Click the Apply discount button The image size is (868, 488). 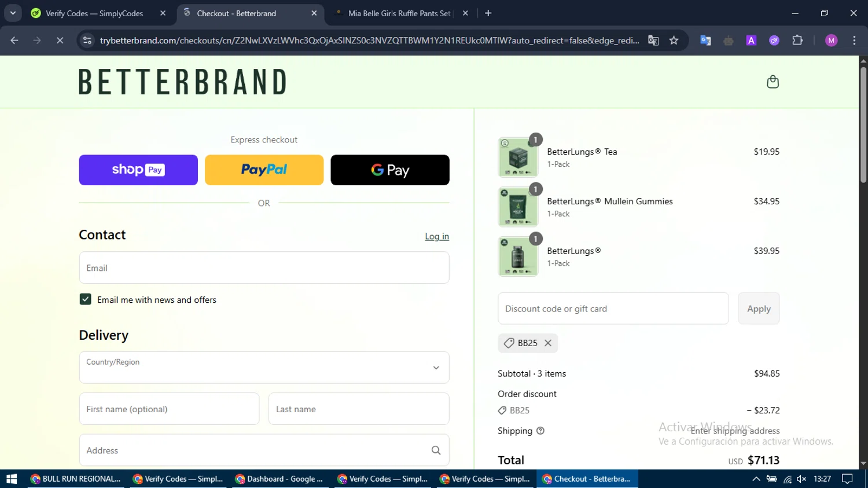[x=759, y=309]
